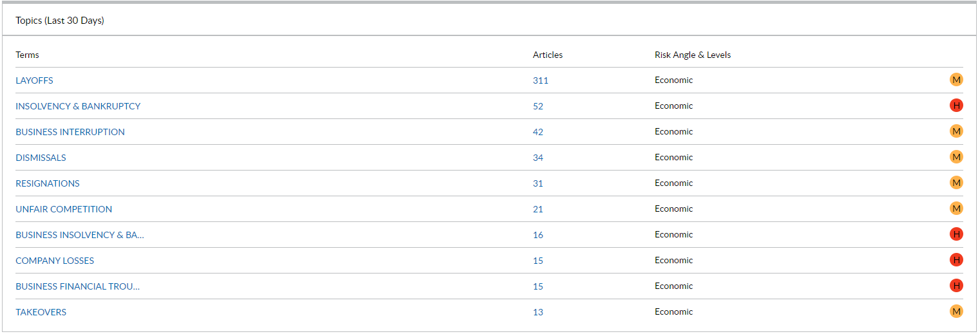Click the medium risk icon for Resignations

(956, 183)
